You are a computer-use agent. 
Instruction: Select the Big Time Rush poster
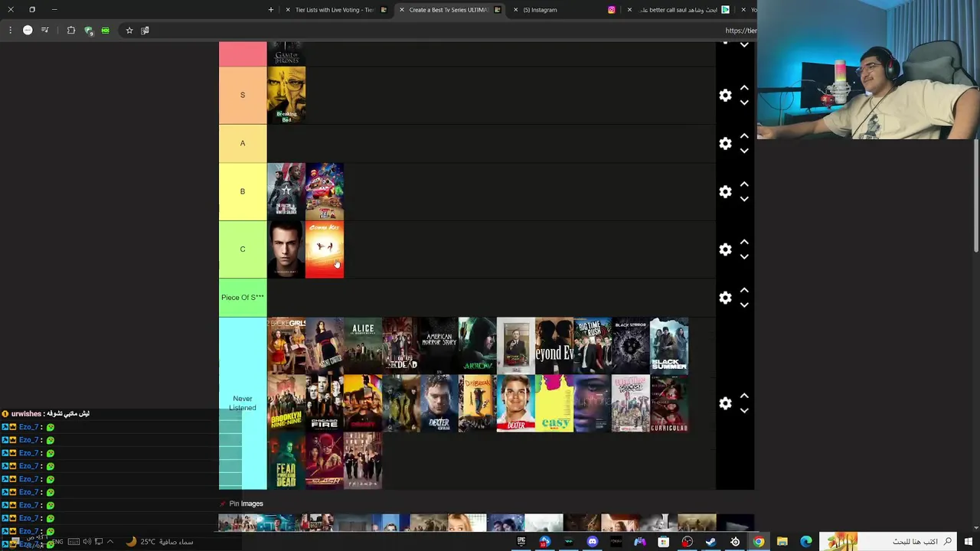coord(593,346)
